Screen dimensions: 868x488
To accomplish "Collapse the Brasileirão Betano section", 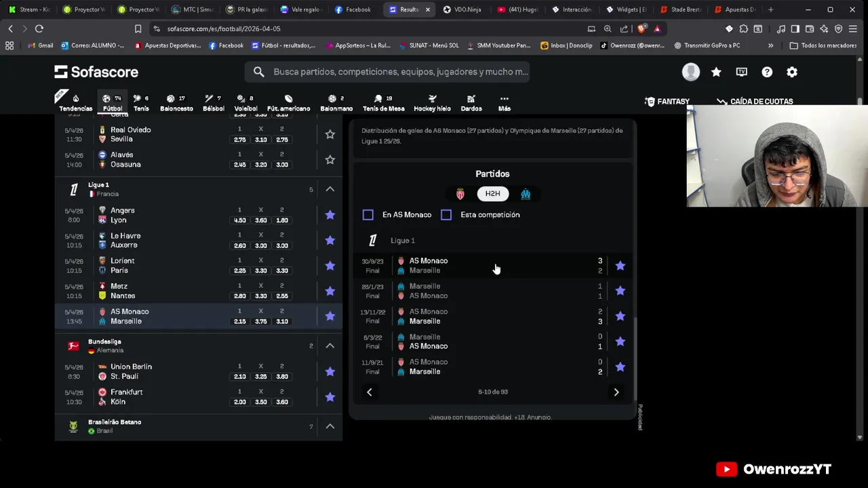I will click(x=330, y=426).
